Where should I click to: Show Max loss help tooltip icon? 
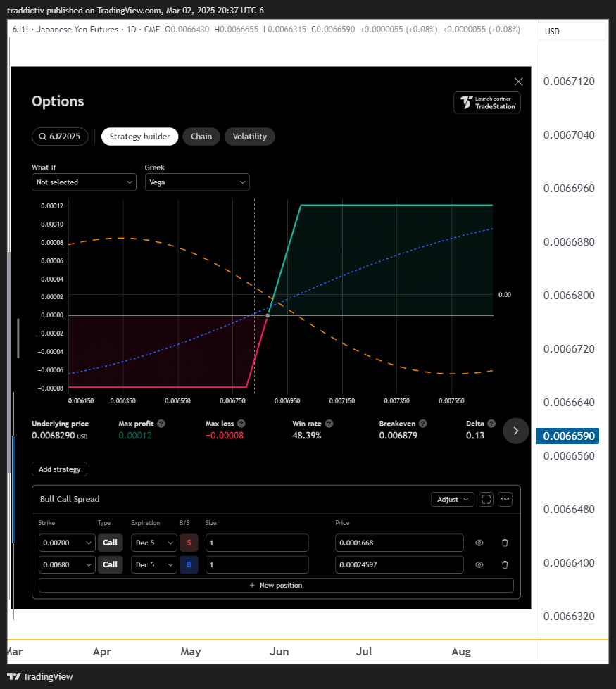point(241,424)
